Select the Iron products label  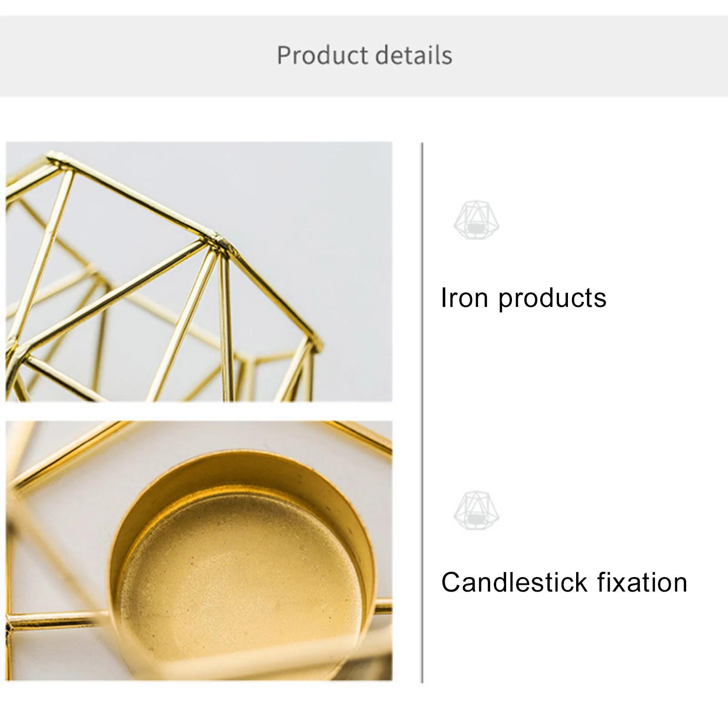pos(523,298)
